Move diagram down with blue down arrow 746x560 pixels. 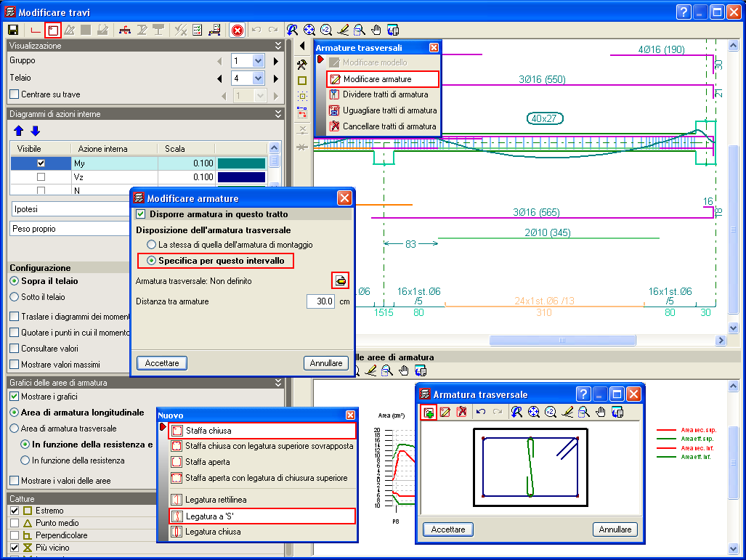click(x=35, y=131)
